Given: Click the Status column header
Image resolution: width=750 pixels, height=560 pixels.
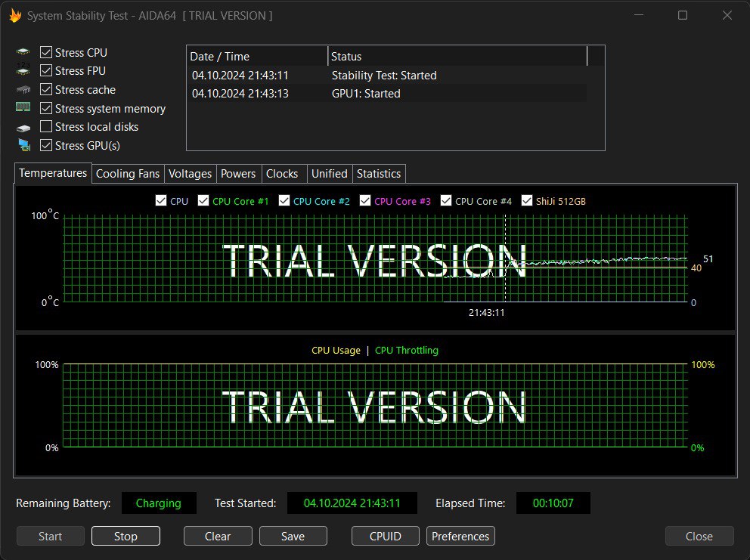Looking at the screenshot, I should pos(457,57).
